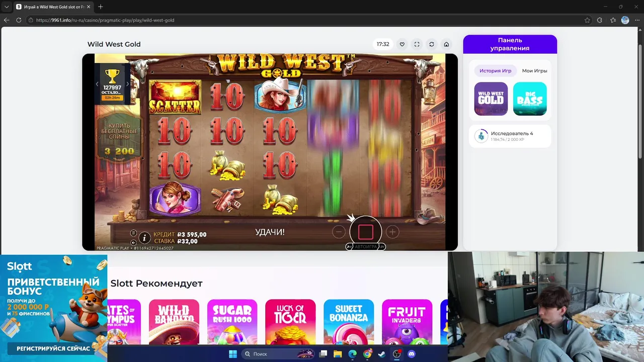Open Discord from taskbar
Viewport: 644px width, 362px height.
(x=412, y=354)
